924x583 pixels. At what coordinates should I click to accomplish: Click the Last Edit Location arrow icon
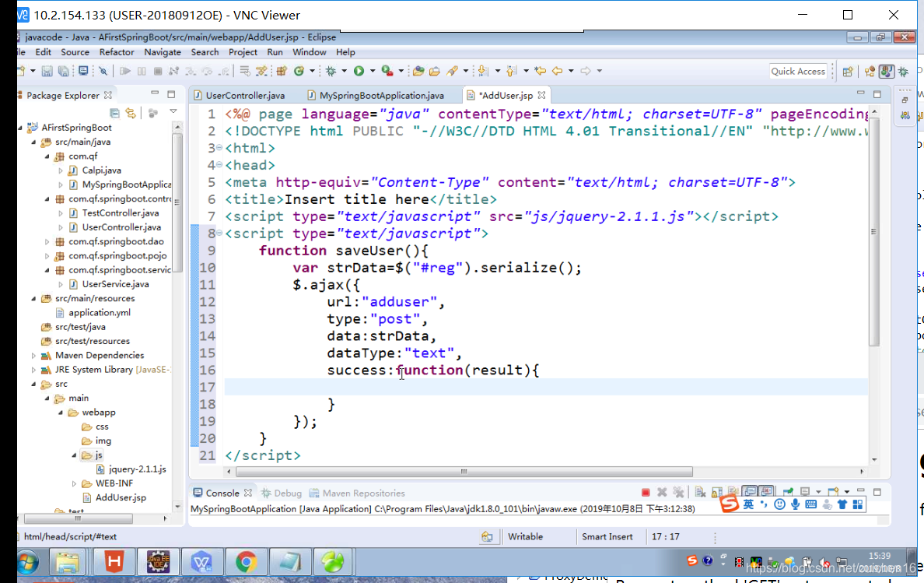tap(541, 71)
